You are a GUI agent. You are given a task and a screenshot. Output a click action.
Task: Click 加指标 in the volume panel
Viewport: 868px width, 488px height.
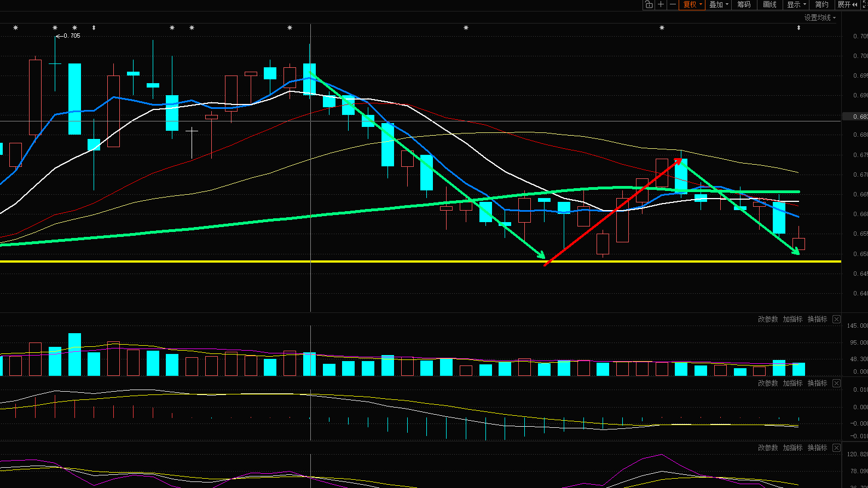click(x=792, y=319)
